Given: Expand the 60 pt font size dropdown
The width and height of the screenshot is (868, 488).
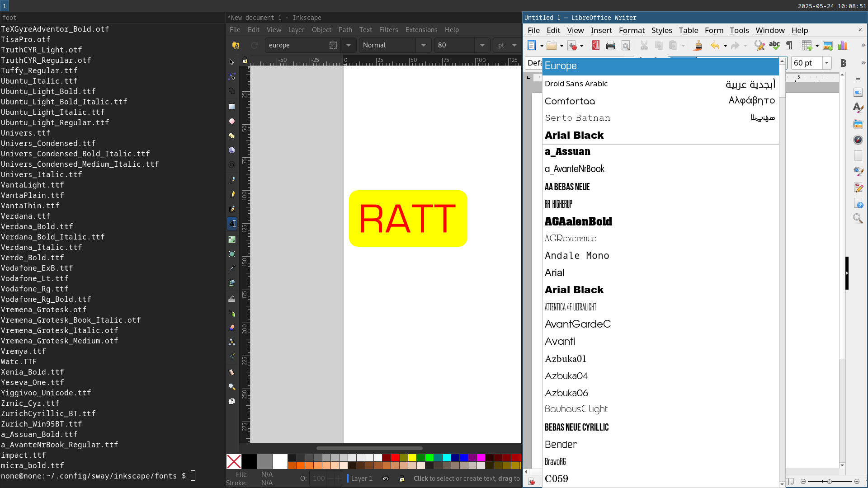Looking at the screenshot, I should (x=827, y=63).
